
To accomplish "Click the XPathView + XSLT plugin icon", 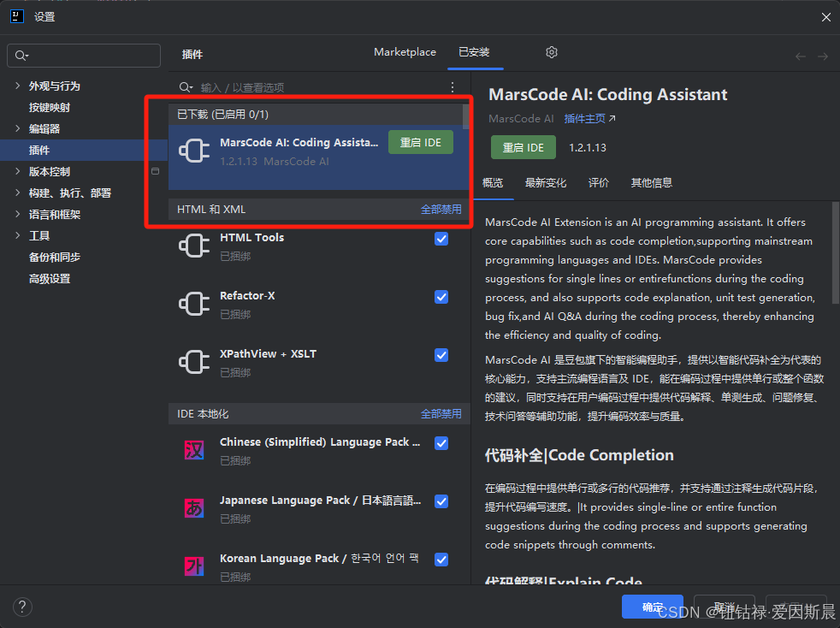I will pyautogui.click(x=194, y=362).
